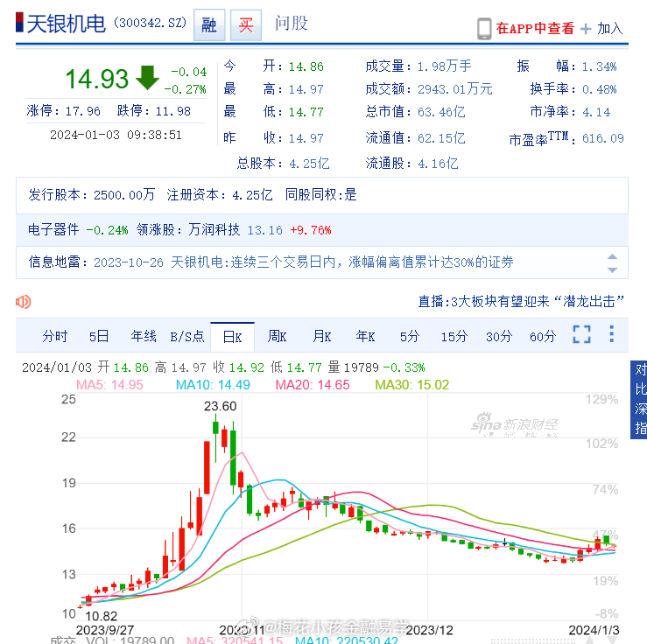Click the 成交量 1.98万手 value
The image size is (647, 644).
445,66
